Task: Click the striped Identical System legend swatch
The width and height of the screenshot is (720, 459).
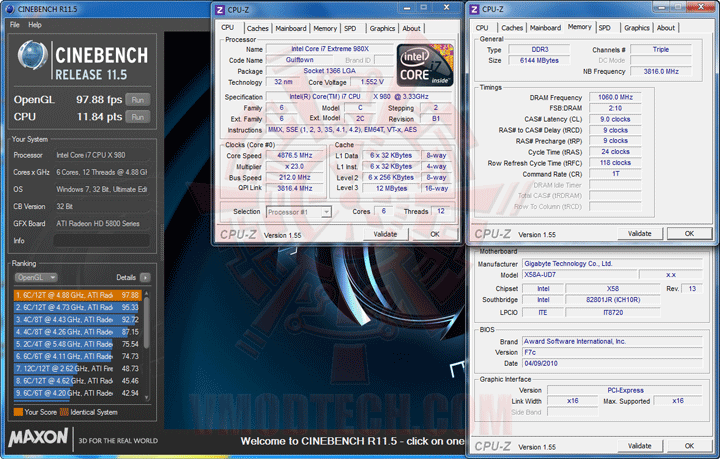Action: [64, 412]
